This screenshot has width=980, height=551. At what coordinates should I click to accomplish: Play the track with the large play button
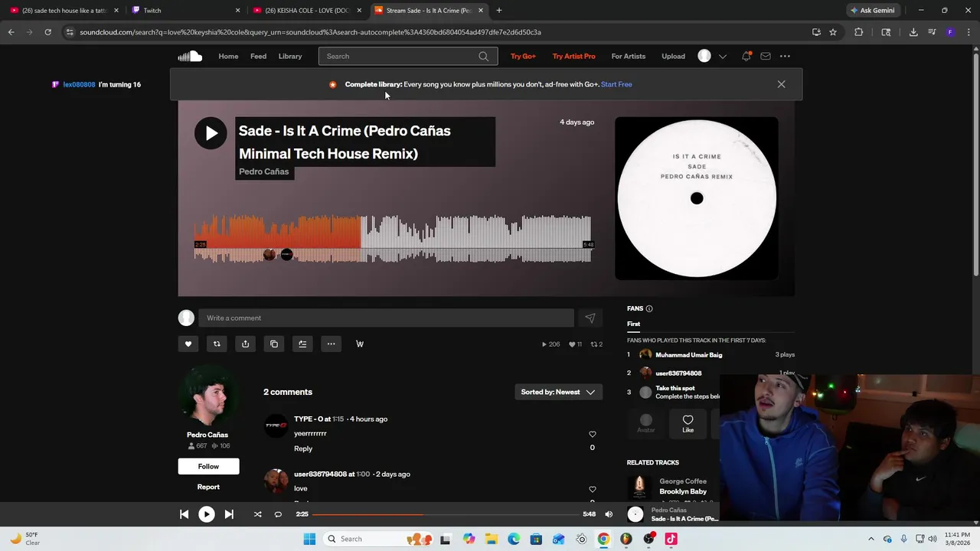211,133
